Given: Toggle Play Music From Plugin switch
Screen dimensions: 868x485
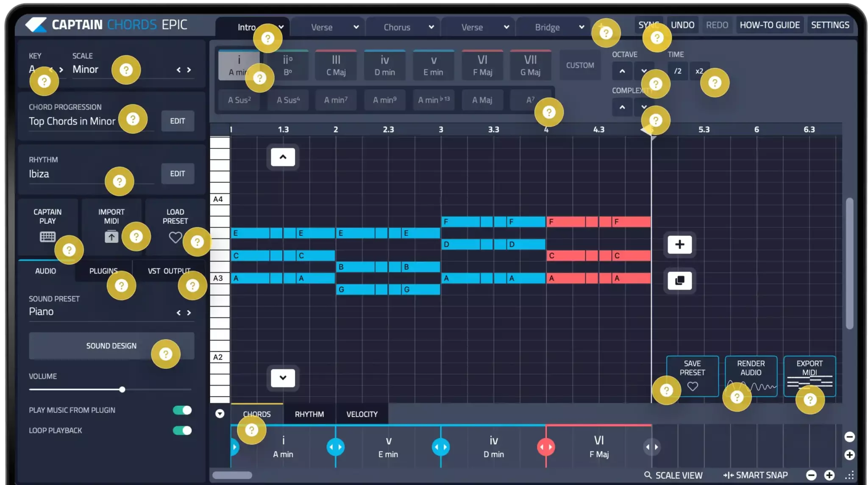Looking at the screenshot, I should (x=182, y=410).
